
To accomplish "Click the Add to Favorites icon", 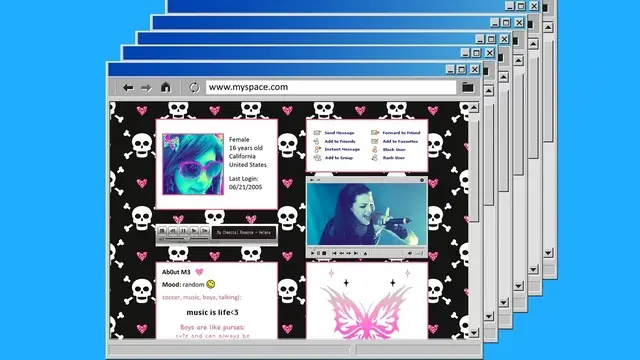I will click(x=375, y=141).
